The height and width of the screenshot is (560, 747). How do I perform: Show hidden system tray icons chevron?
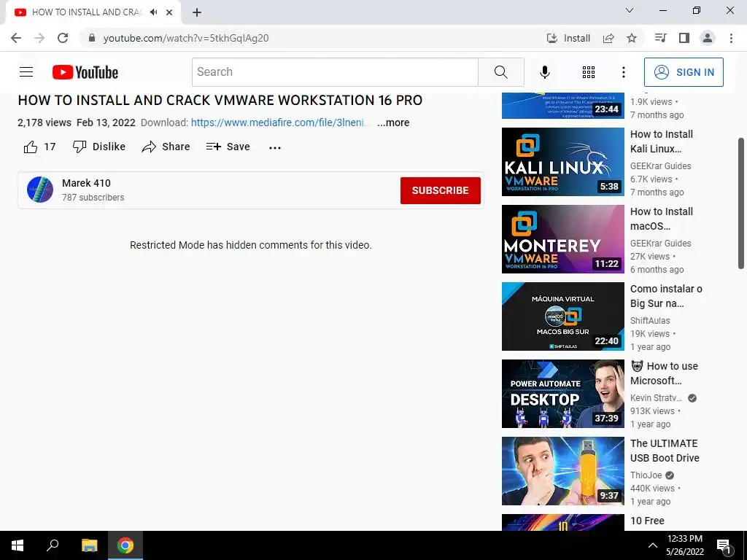(x=653, y=545)
